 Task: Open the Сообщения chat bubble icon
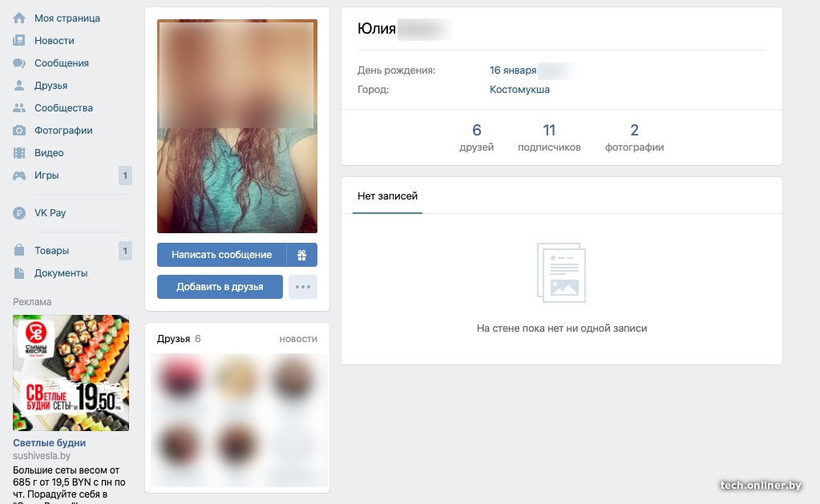click(x=19, y=63)
